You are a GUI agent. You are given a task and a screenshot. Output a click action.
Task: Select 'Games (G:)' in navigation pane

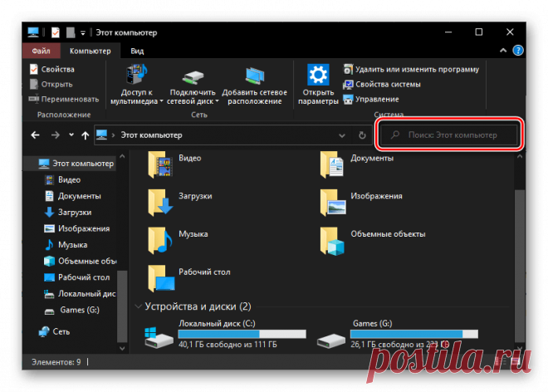(x=72, y=310)
